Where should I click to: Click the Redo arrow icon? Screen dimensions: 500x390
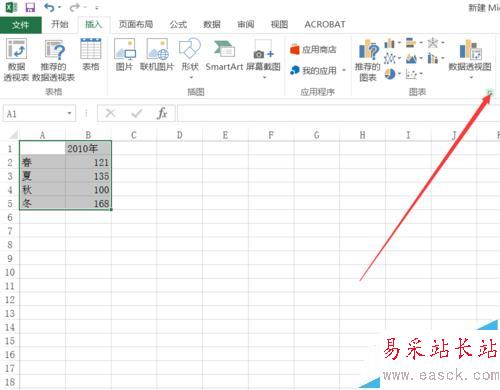[75, 7]
